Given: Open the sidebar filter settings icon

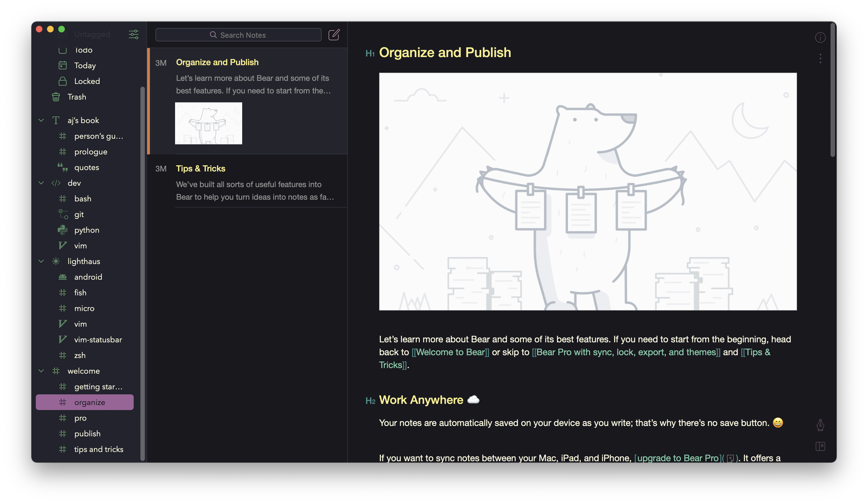Looking at the screenshot, I should tap(133, 34).
